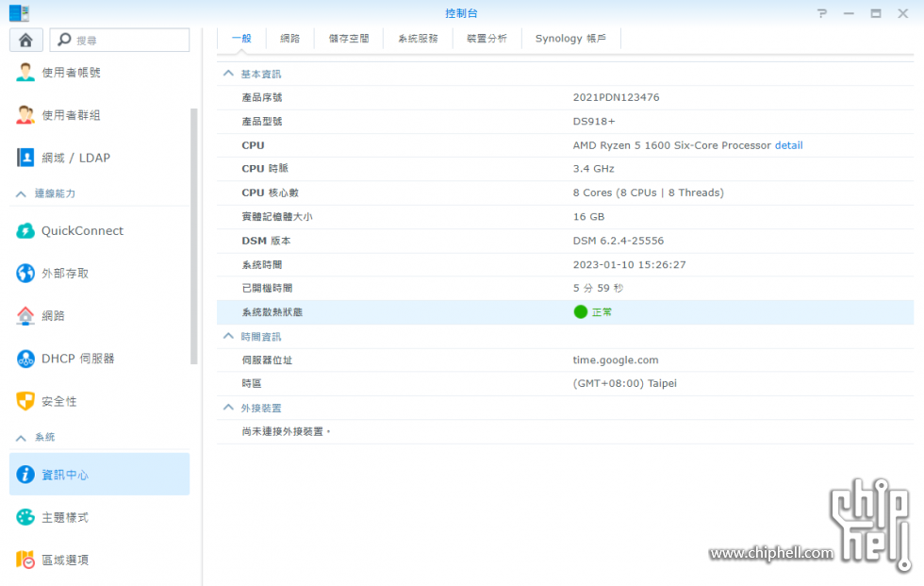Click the 產品序號 label
Screen dimensions: 924x586
(x=262, y=97)
